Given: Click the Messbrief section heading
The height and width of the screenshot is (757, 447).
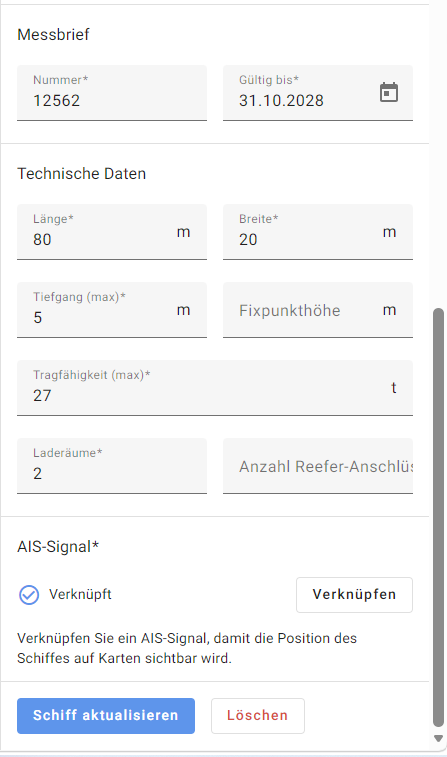Looking at the screenshot, I should pos(54,35).
